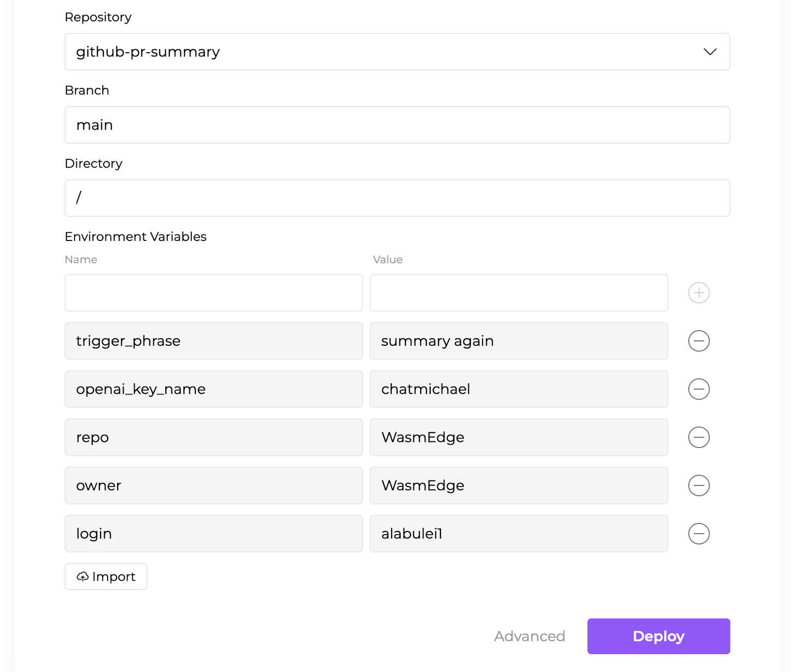Remove the login variable row
The height and width of the screenshot is (672, 791).
tap(699, 534)
